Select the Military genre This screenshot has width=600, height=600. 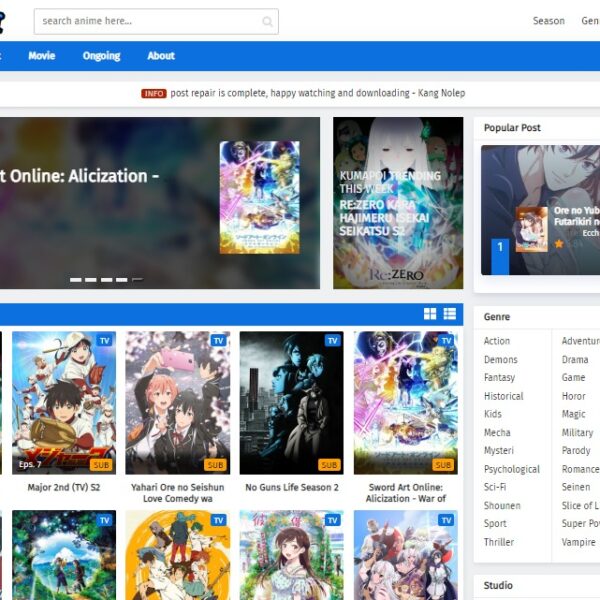pyautogui.click(x=577, y=432)
